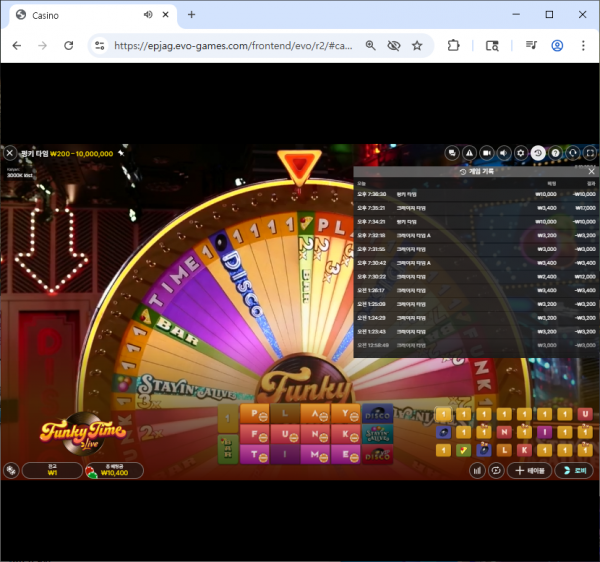Click the address bar URL

(x=230, y=45)
